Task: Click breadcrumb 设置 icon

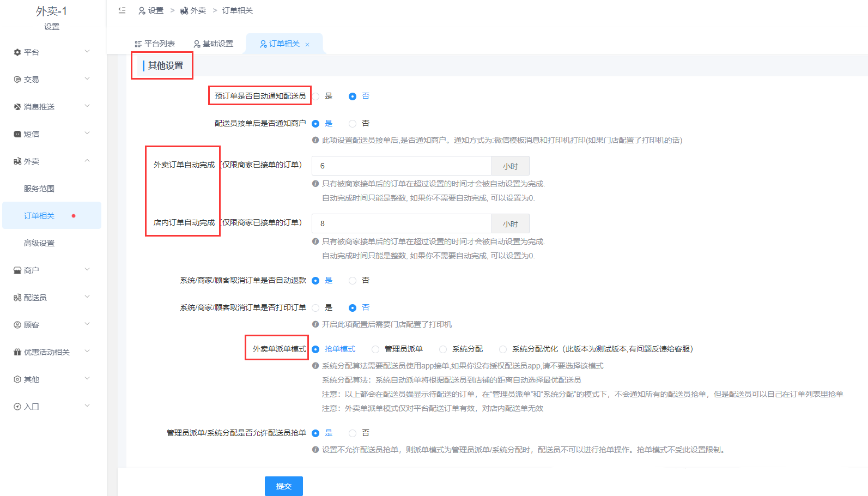Action: coord(142,11)
